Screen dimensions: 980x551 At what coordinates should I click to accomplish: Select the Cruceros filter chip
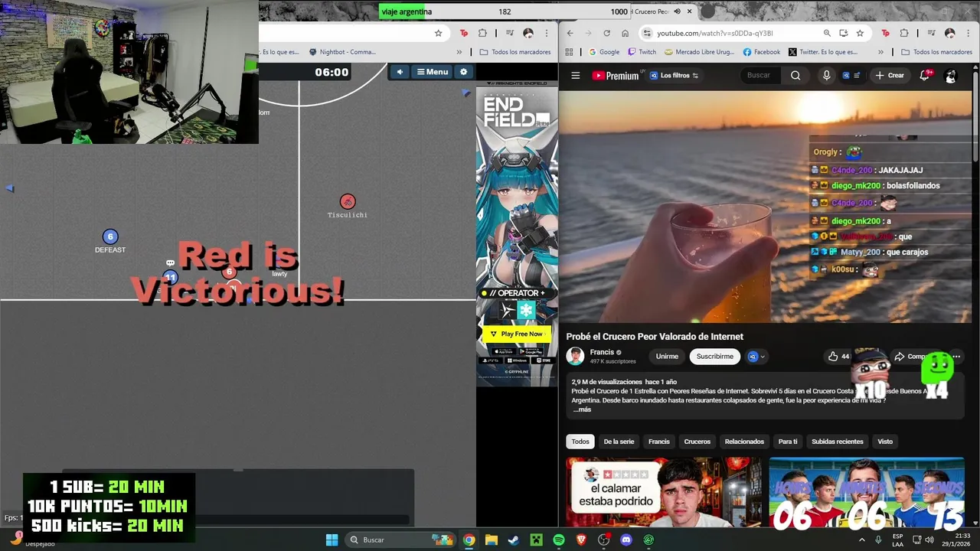point(697,442)
